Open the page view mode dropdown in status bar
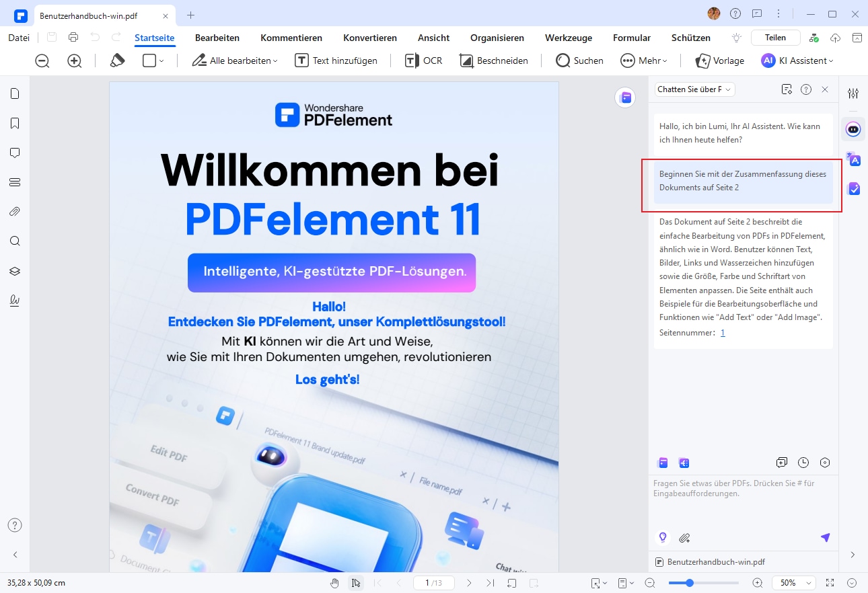868x593 pixels. [625, 583]
